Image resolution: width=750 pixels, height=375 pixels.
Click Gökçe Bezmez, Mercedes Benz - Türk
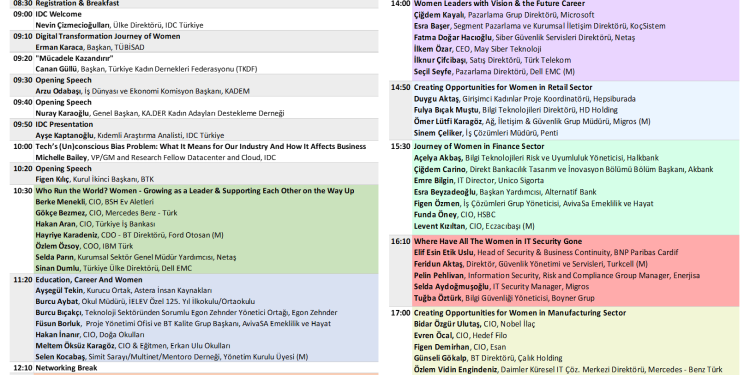[106, 213]
